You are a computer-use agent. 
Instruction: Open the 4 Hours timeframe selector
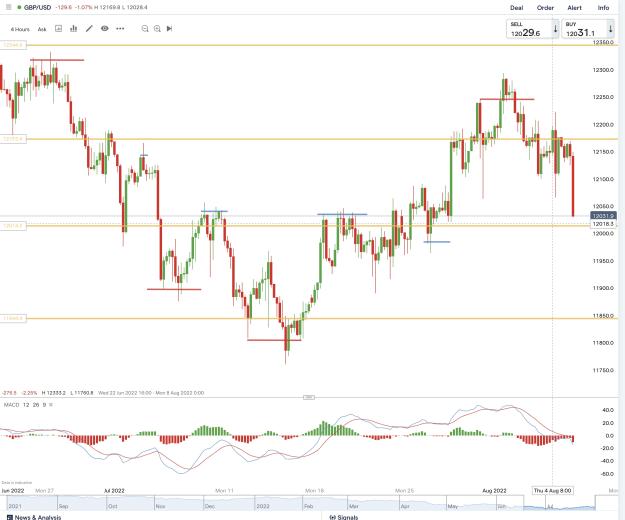[20, 29]
